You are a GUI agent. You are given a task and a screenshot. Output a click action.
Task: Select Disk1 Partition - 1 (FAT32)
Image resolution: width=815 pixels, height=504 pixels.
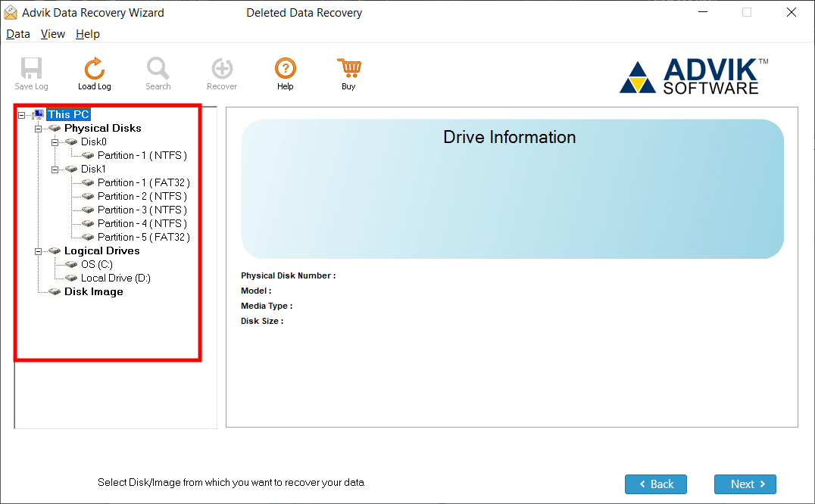coord(144,182)
